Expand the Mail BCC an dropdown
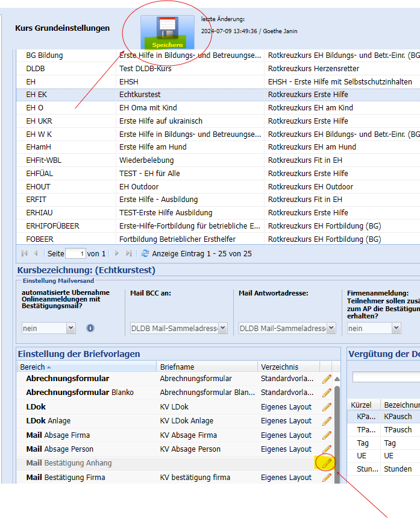Image resolution: width=420 pixels, height=518 pixels. coord(222,328)
